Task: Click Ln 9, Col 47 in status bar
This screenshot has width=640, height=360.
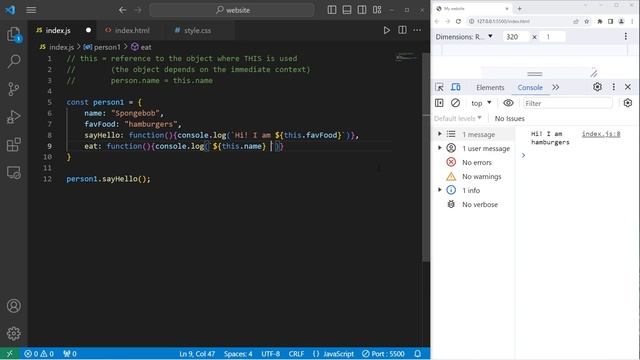Action: click(197, 354)
